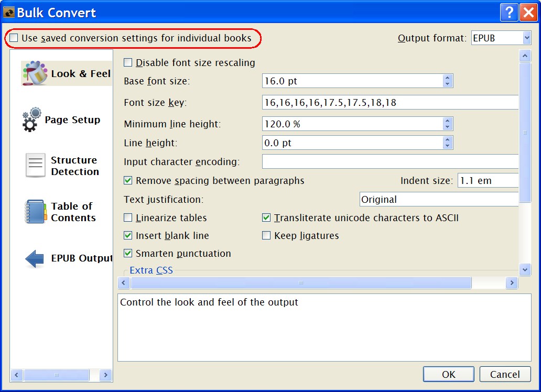Click the calibre icon in the title bar

[x=8, y=13]
